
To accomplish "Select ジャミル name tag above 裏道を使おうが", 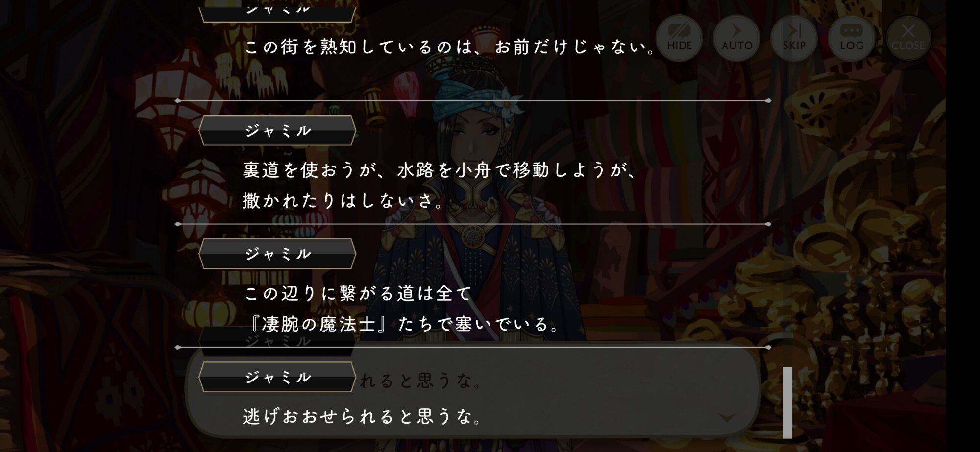I will (x=277, y=130).
